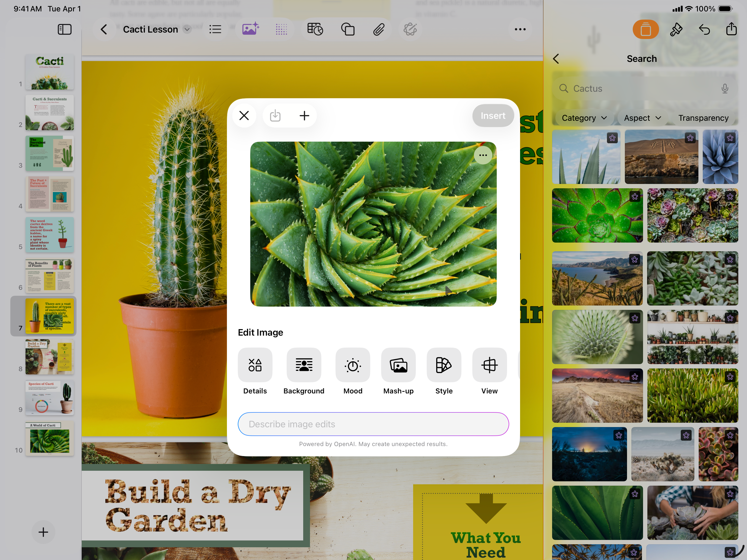Open the format paintbrush tool
The image size is (747, 560).
[x=676, y=29]
